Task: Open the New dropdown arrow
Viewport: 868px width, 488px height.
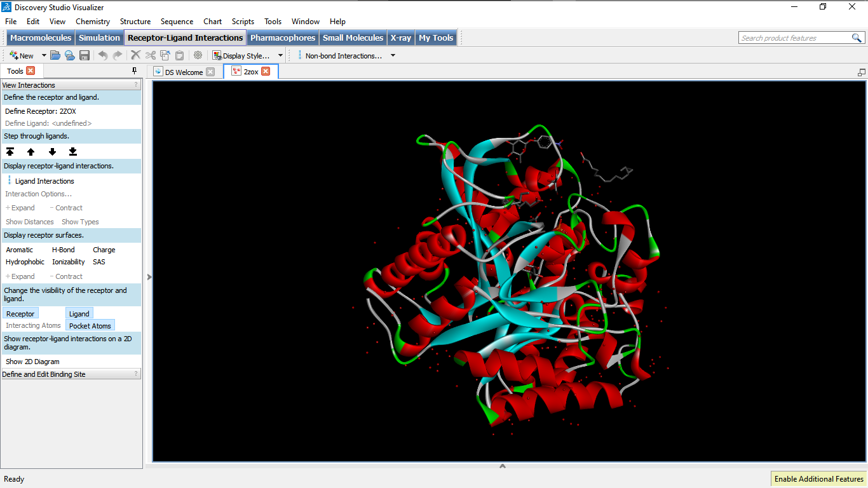Action: pyautogui.click(x=44, y=55)
